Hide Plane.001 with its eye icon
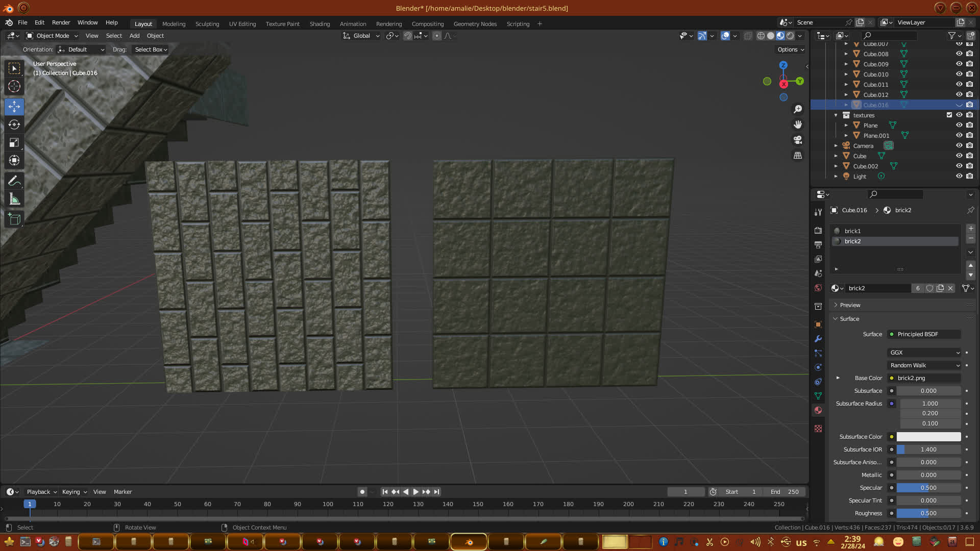 pyautogui.click(x=959, y=135)
